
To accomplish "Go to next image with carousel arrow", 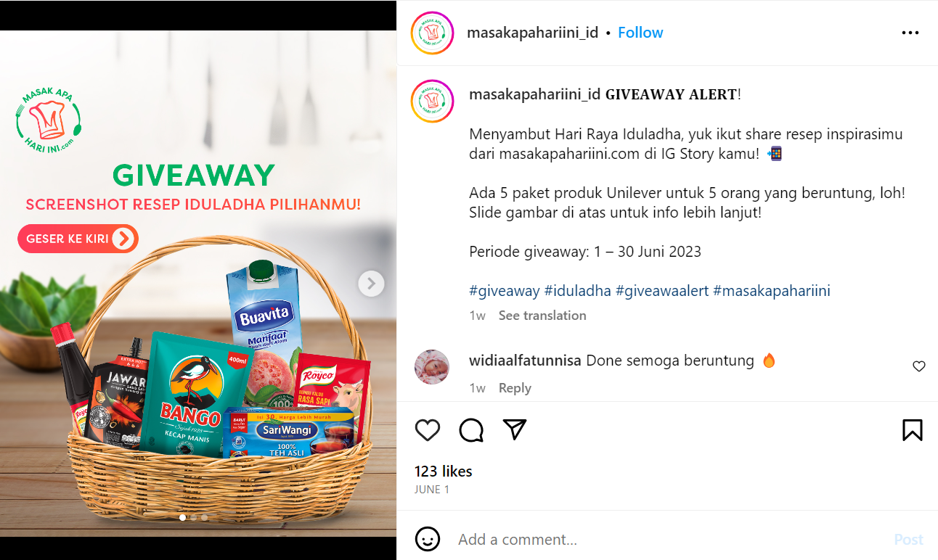I will tap(371, 284).
